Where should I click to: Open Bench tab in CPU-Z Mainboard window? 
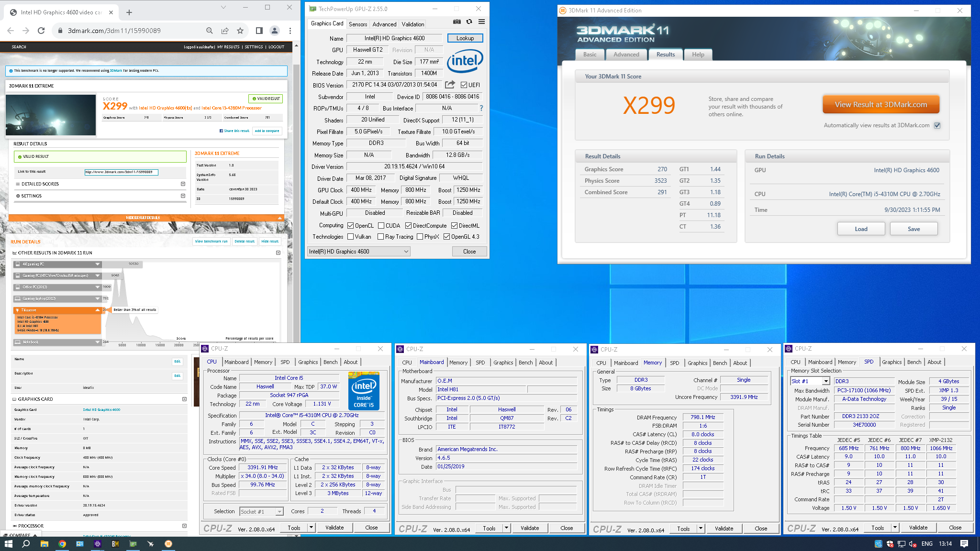click(525, 363)
